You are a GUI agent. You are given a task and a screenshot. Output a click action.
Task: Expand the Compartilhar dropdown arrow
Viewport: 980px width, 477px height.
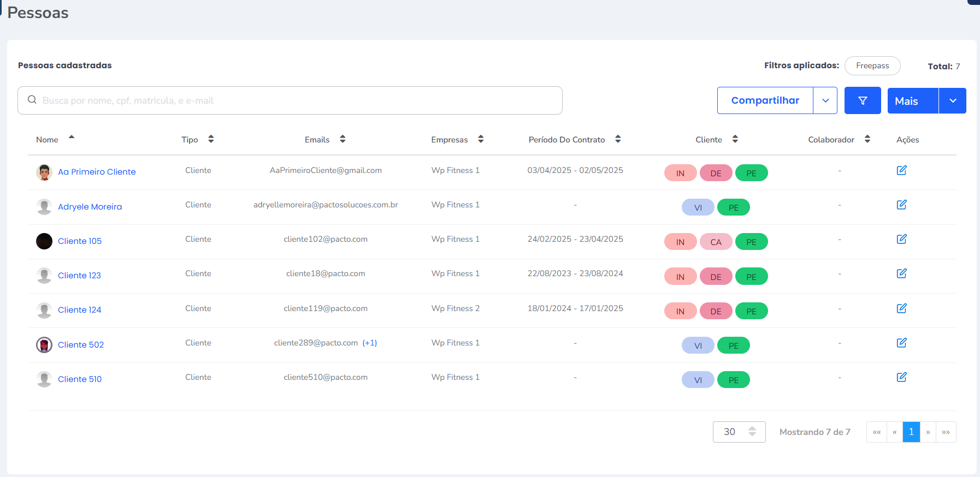click(x=825, y=100)
